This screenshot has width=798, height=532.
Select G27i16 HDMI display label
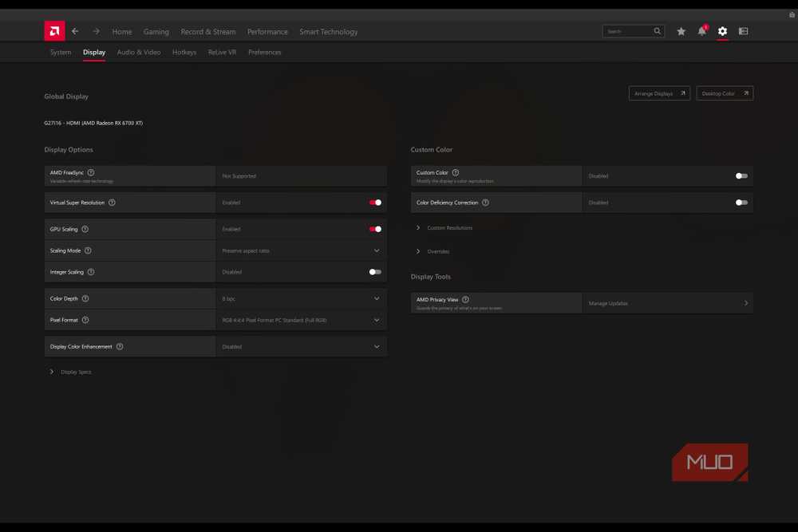point(93,123)
